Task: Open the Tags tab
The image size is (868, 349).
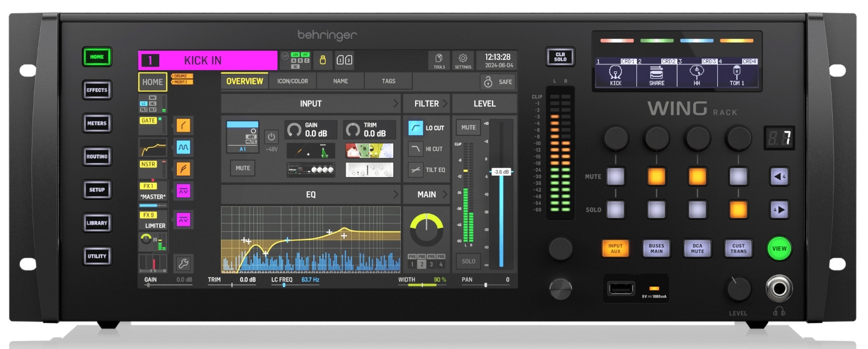Action: pyautogui.click(x=388, y=82)
